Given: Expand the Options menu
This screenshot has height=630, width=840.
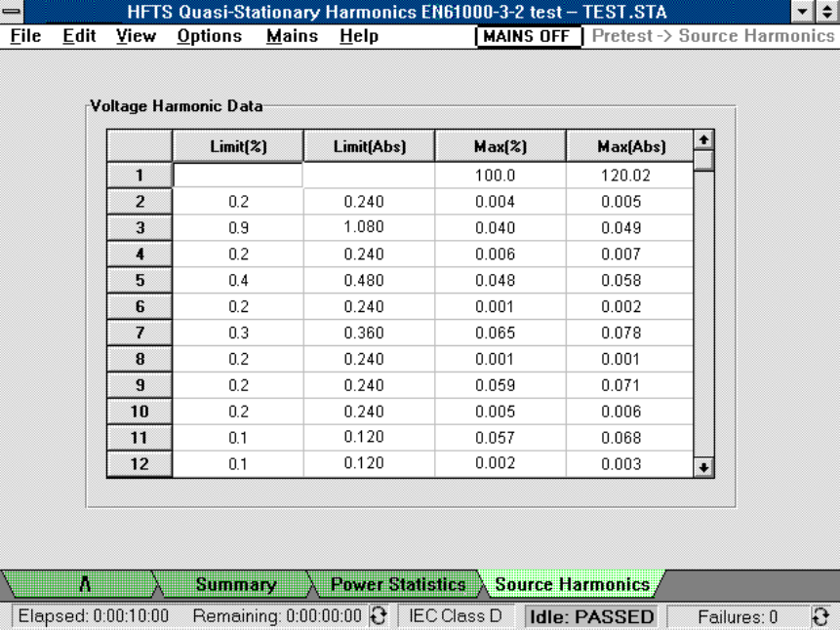Looking at the screenshot, I should 209,36.
